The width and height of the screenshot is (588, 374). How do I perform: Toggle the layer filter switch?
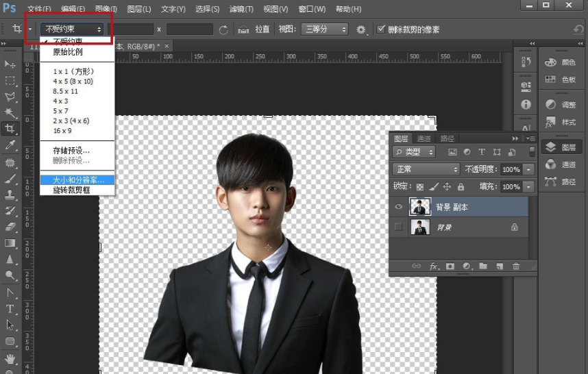pos(532,151)
